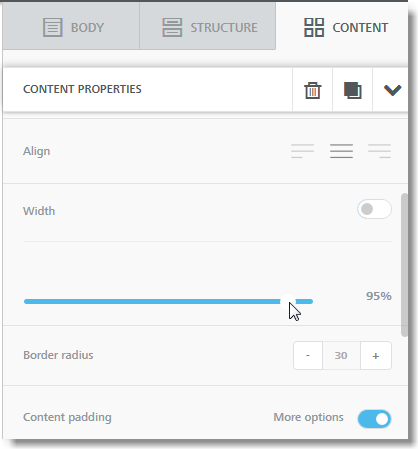Image resolution: width=418 pixels, height=449 pixels.
Task: Disable the More options toggle
Action: 374,419
